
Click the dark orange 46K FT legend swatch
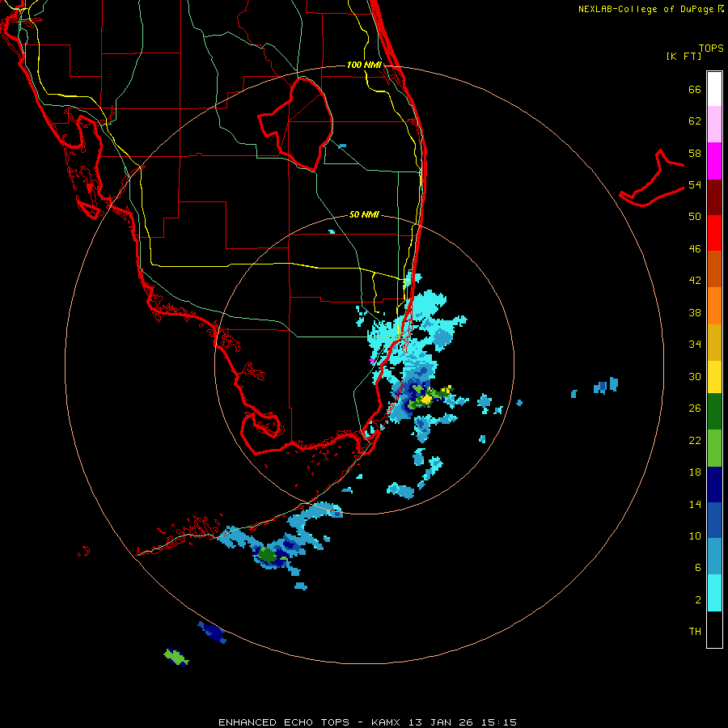(714, 269)
